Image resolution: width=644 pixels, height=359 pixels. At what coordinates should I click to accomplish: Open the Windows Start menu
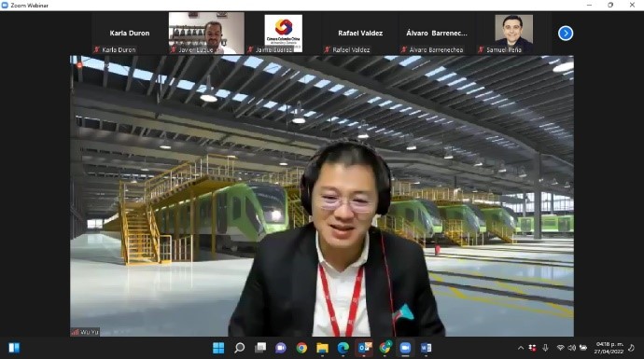point(218,348)
